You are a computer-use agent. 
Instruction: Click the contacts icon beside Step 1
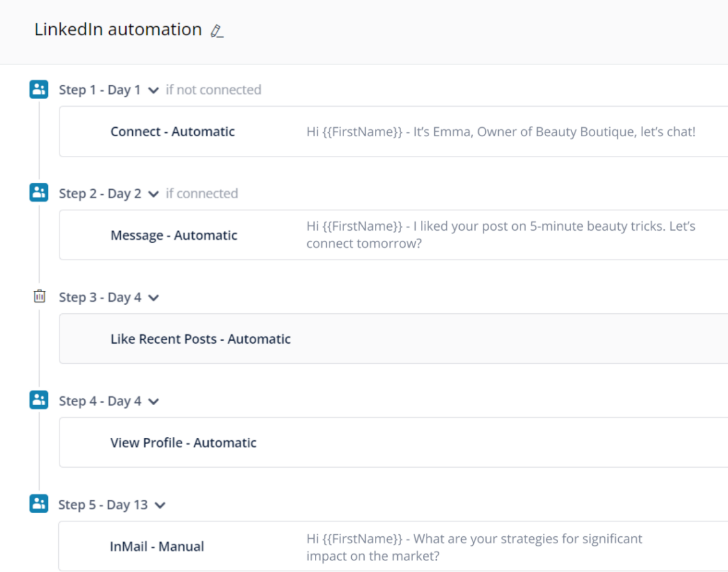(38, 89)
